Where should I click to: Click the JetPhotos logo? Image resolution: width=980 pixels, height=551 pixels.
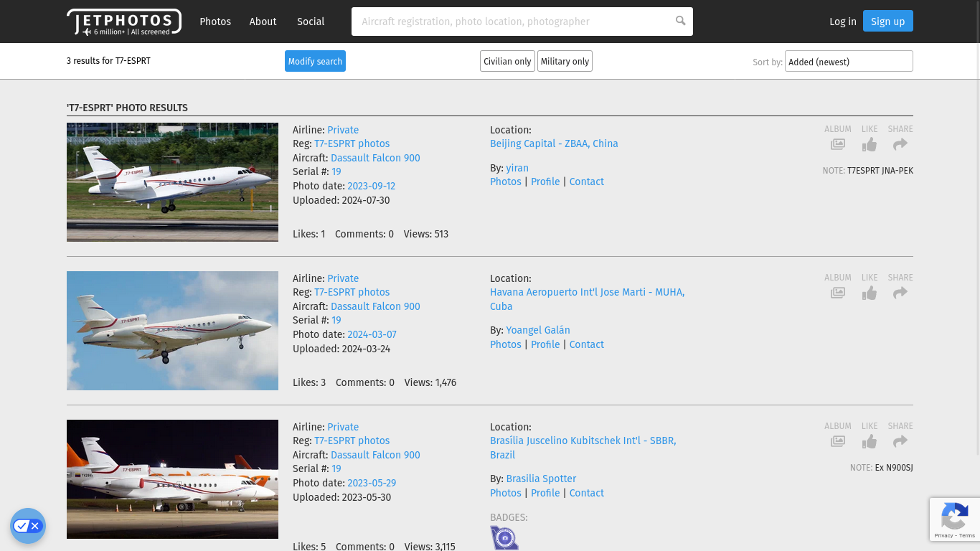point(124,22)
